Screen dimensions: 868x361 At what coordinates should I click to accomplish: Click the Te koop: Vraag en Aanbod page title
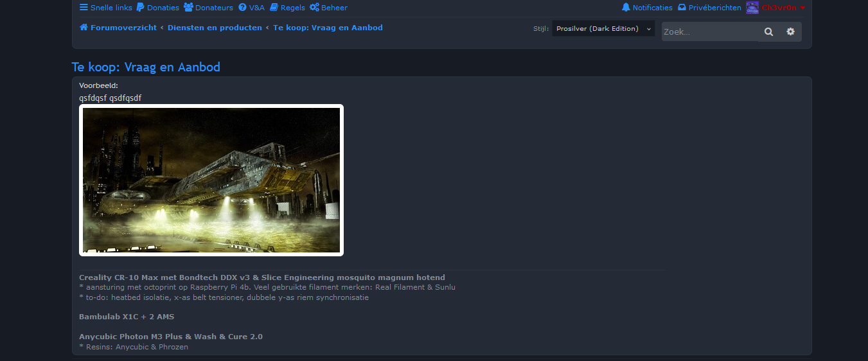(146, 67)
